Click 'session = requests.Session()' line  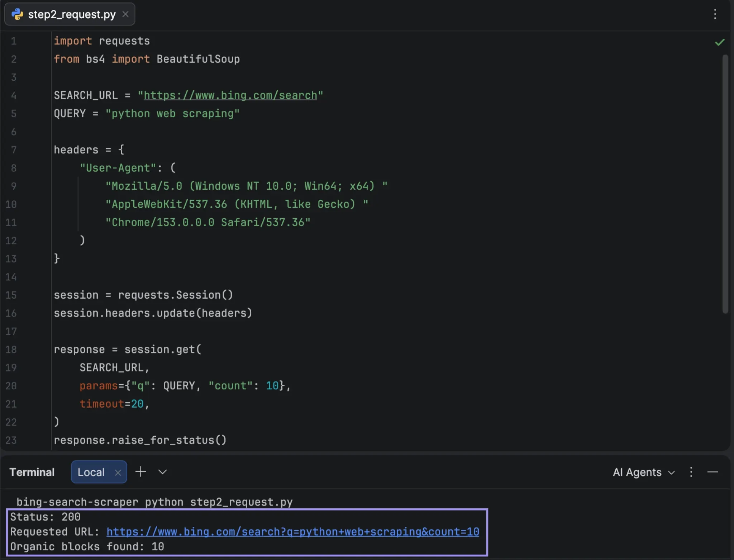tap(143, 295)
